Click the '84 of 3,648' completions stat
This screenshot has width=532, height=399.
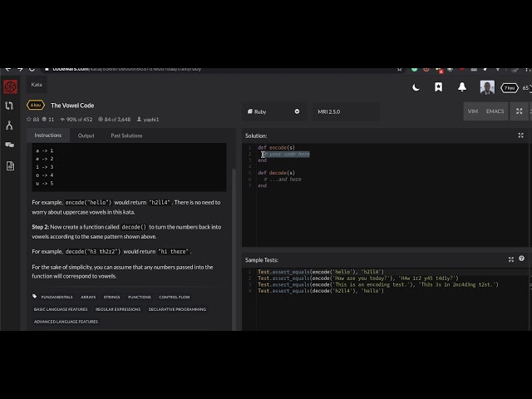(x=115, y=120)
